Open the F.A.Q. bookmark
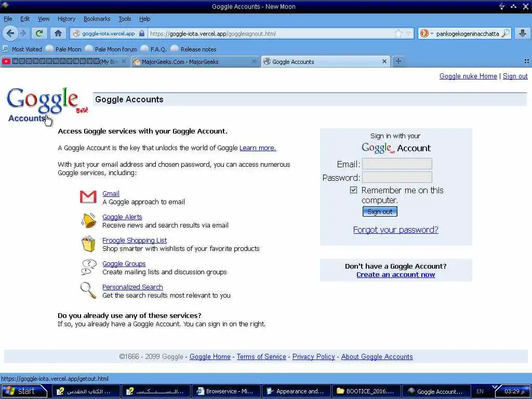Image resolution: width=532 pixels, height=399 pixels. (x=154, y=49)
